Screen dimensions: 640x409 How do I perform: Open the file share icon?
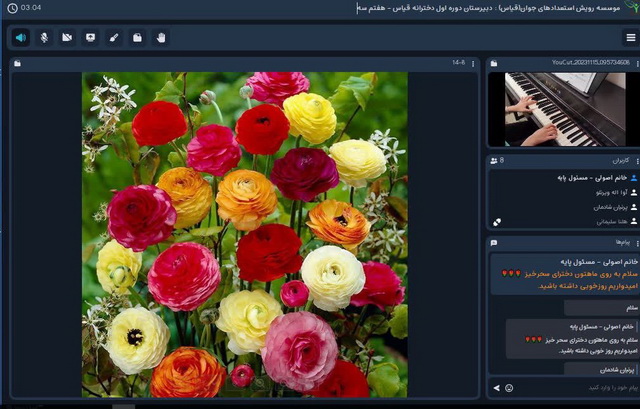coord(137,38)
